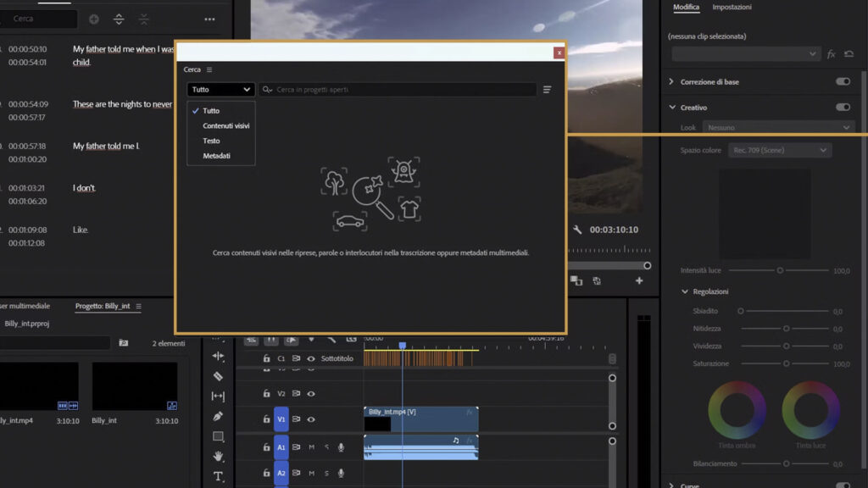Click the voice-over record microphone on track A1
The image size is (868, 488).
pos(341,447)
